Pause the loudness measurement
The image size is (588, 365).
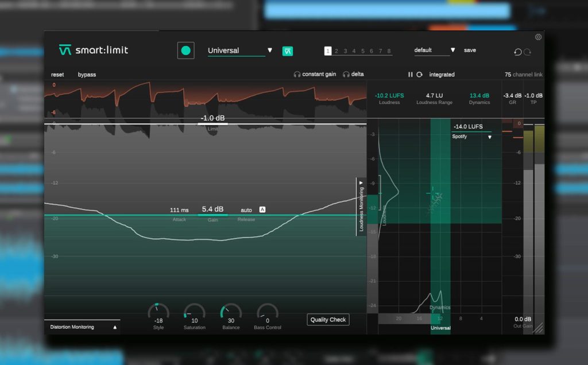tap(410, 75)
